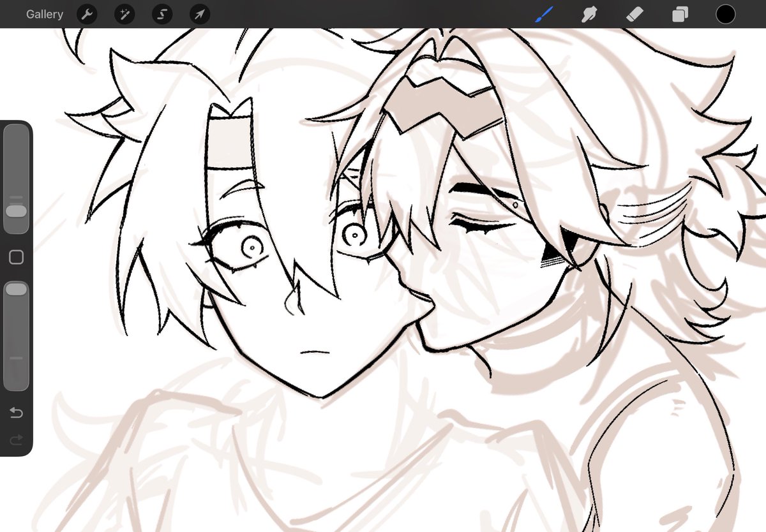Select the Eraser tool

tap(635, 14)
